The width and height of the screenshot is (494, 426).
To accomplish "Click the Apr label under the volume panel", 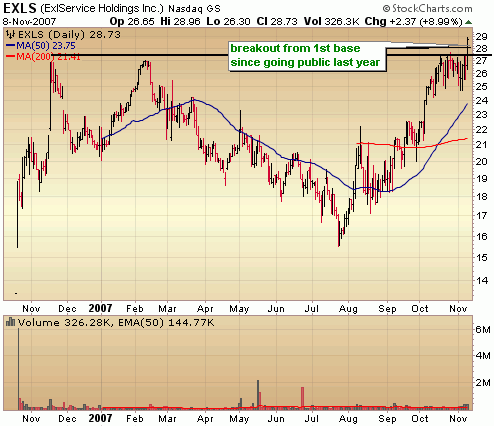I will click(x=205, y=419).
